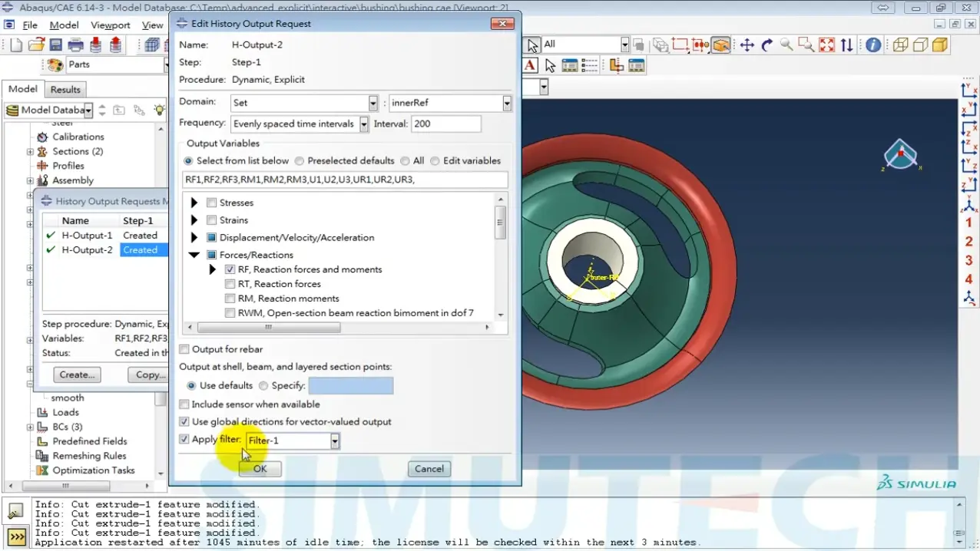The width and height of the screenshot is (980, 551).
Task: Check the Stresses checkbox
Action: [x=212, y=203]
